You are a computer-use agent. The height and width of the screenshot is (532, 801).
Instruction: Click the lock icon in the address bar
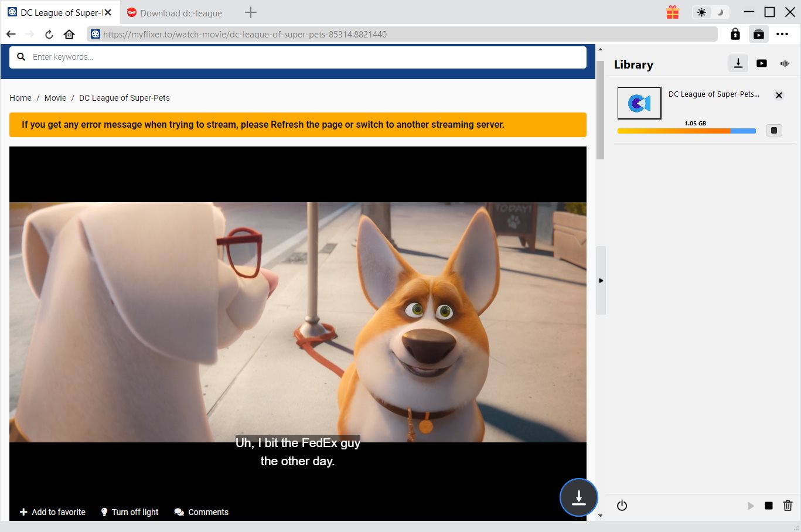point(735,34)
